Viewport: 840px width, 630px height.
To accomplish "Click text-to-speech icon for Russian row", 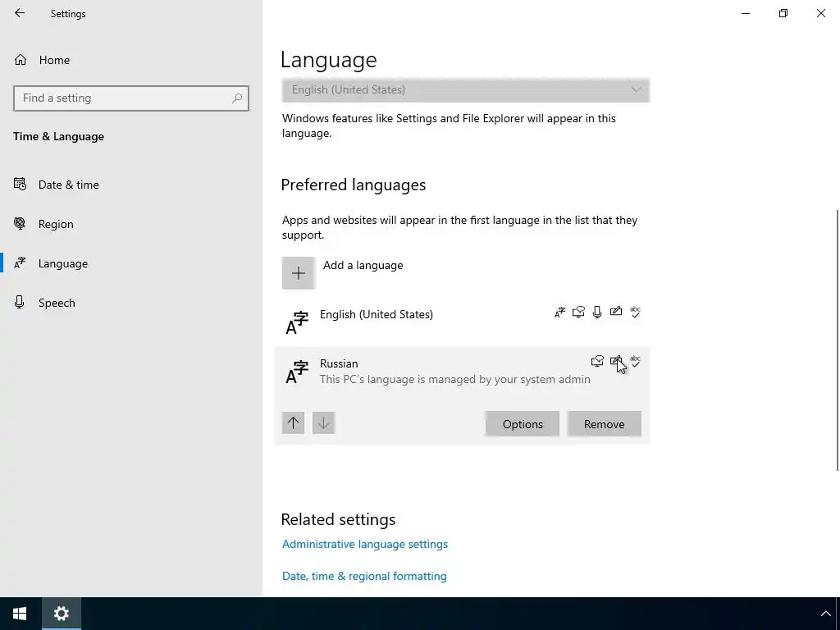I will pyautogui.click(x=597, y=361).
